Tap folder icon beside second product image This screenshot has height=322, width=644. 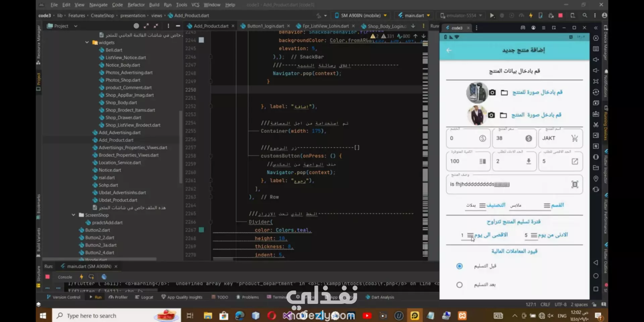click(503, 115)
